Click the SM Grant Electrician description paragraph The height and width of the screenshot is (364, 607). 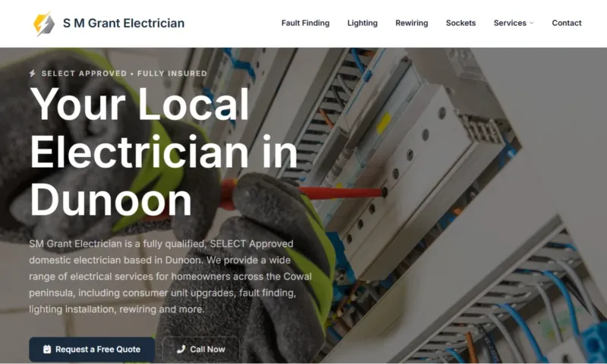(x=170, y=276)
